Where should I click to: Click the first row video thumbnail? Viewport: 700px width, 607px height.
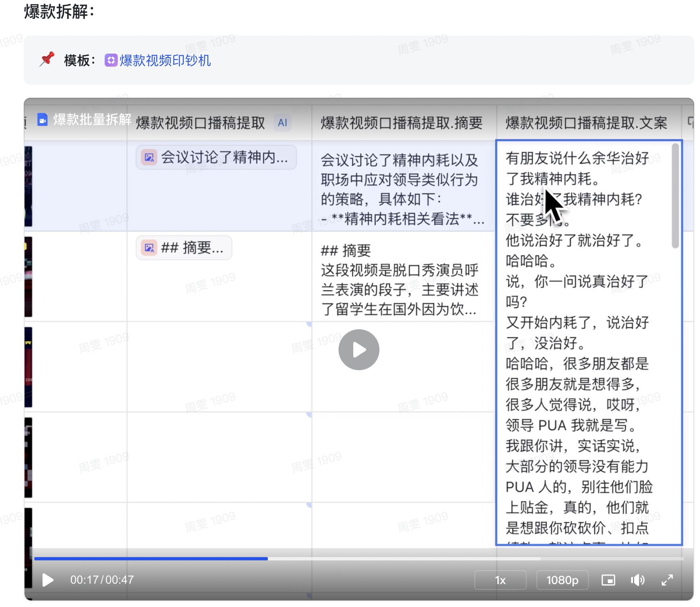[28, 186]
